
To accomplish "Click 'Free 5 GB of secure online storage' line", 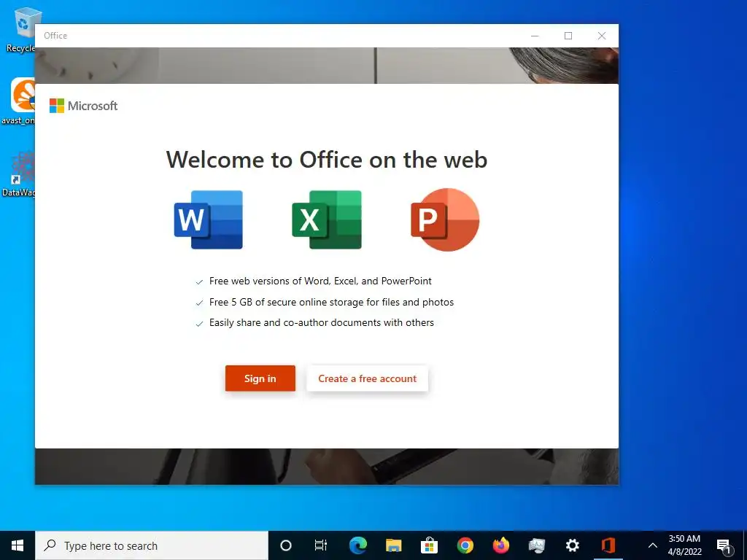I will coord(332,302).
